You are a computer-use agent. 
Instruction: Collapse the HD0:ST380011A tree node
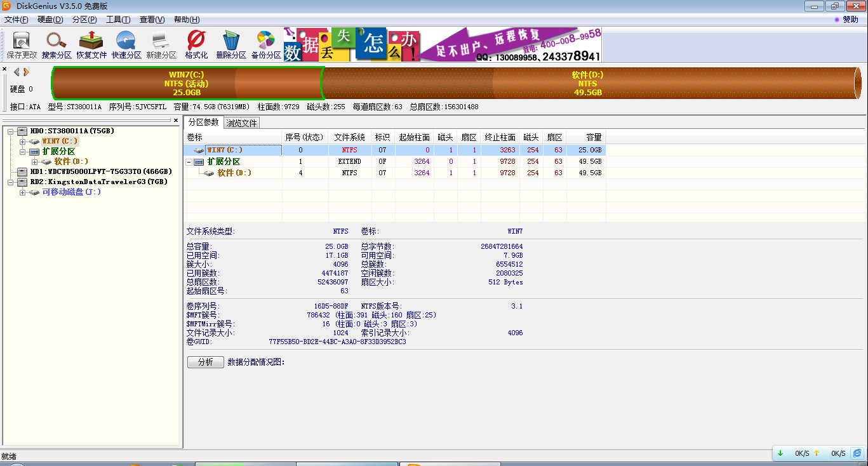tap(11, 131)
